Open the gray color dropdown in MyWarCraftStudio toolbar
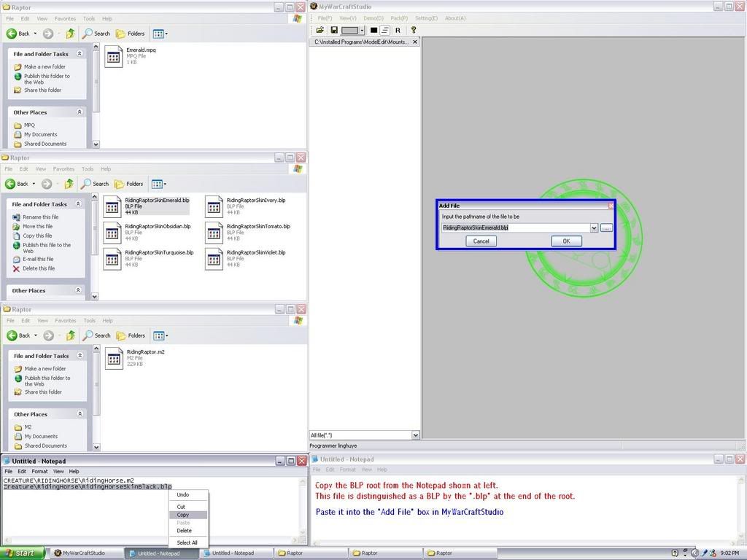 tap(362, 31)
